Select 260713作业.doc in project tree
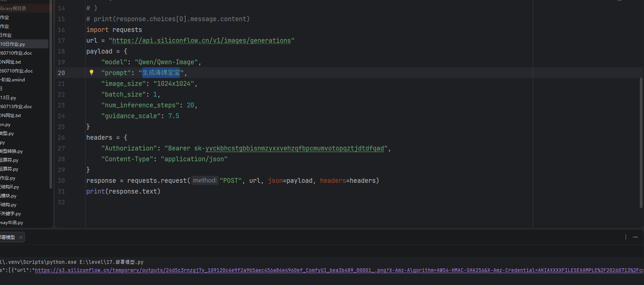This screenshot has height=285, width=644. 16,106
